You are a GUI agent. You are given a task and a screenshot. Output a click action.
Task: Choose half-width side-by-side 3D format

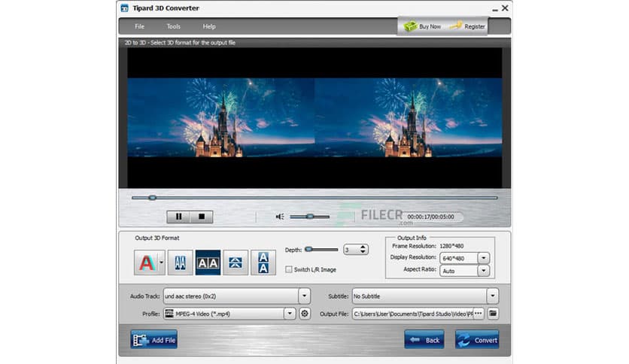tap(179, 262)
